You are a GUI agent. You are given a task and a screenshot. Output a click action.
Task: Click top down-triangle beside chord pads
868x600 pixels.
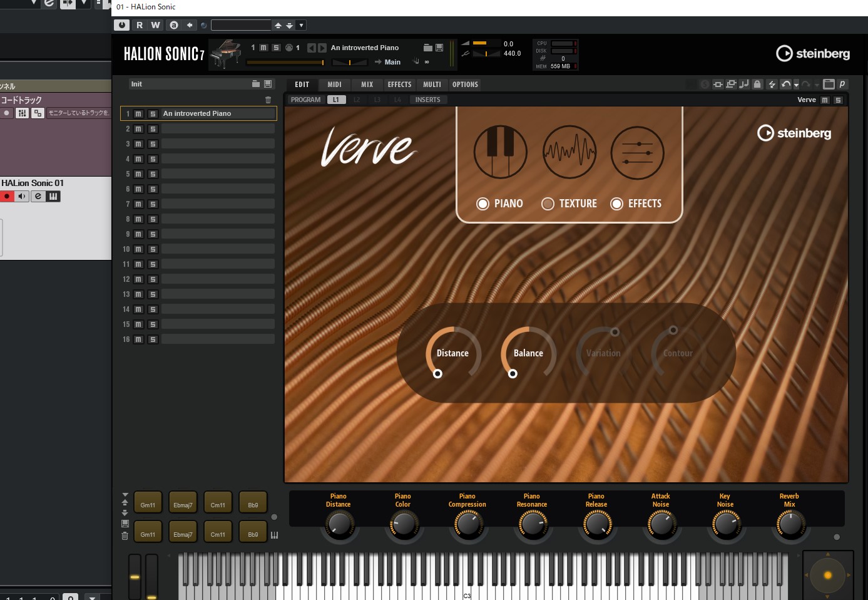click(x=125, y=494)
